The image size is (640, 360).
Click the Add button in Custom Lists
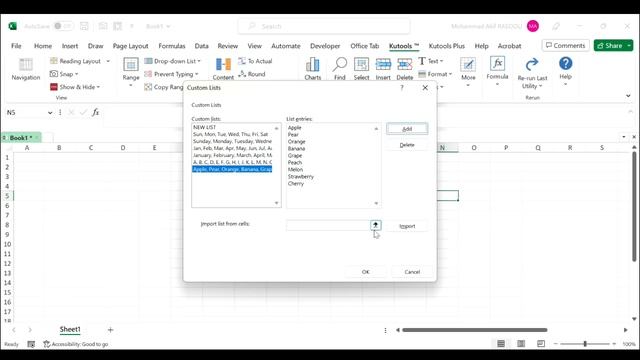pos(407,129)
